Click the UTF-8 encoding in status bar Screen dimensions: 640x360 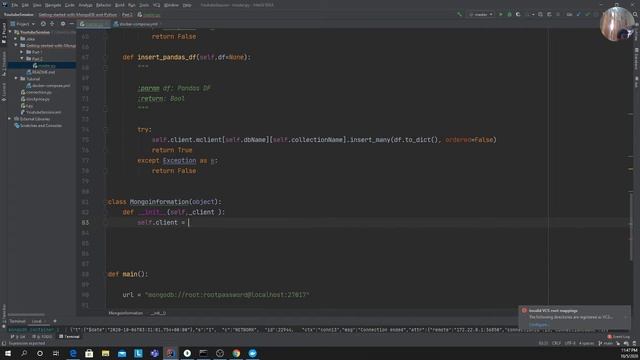coord(570,343)
